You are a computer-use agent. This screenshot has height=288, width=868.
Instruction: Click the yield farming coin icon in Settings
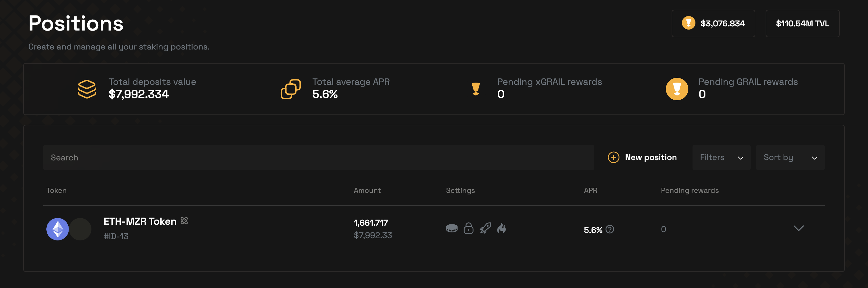(451, 229)
